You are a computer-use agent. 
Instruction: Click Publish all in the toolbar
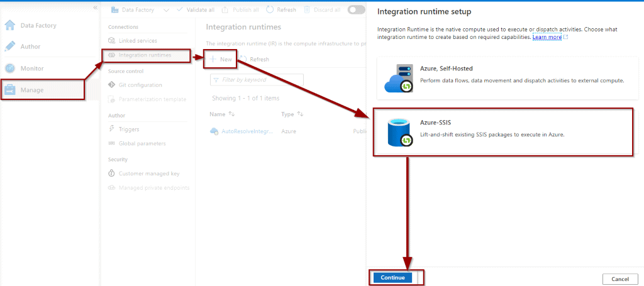coord(240,10)
